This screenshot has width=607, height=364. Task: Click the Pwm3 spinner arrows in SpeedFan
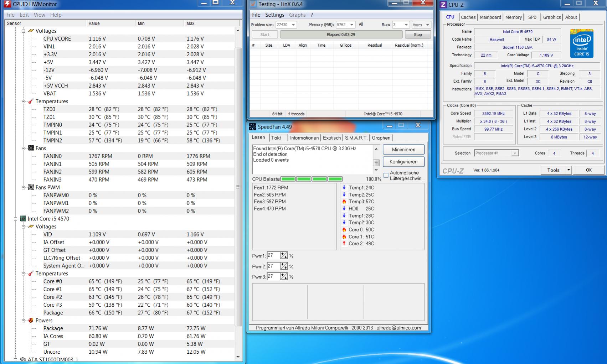tap(284, 276)
